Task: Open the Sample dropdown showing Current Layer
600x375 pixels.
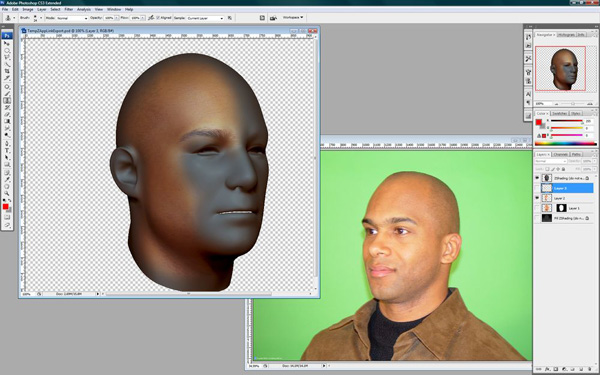Action: [x=205, y=18]
